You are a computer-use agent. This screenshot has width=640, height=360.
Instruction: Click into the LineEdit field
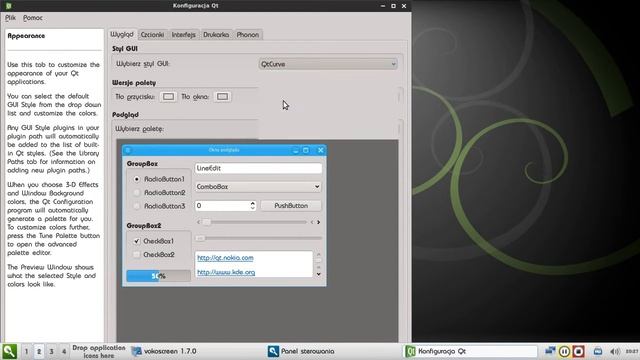click(x=258, y=168)
